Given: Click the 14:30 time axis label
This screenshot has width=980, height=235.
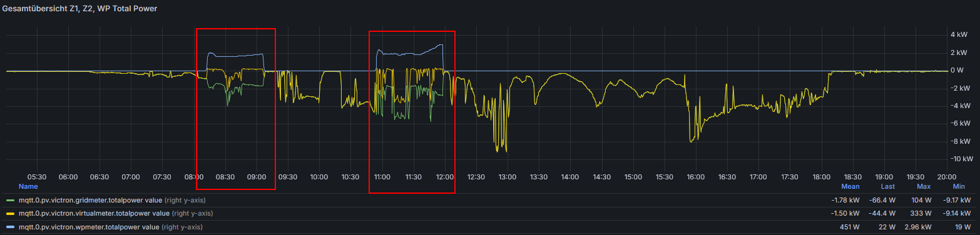Looking at the screenshot, I should pos(601,177).
